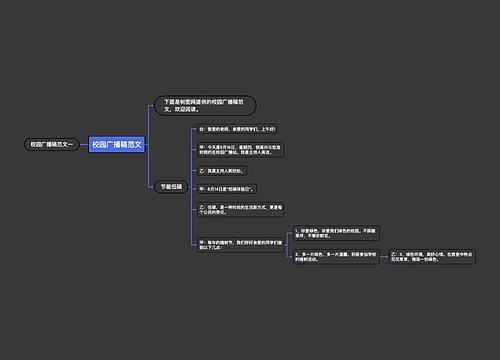Select the node starting 乙:低碳,是一种时尚
This screenshot has width=500, height=360.
click(x=240, y=210)
